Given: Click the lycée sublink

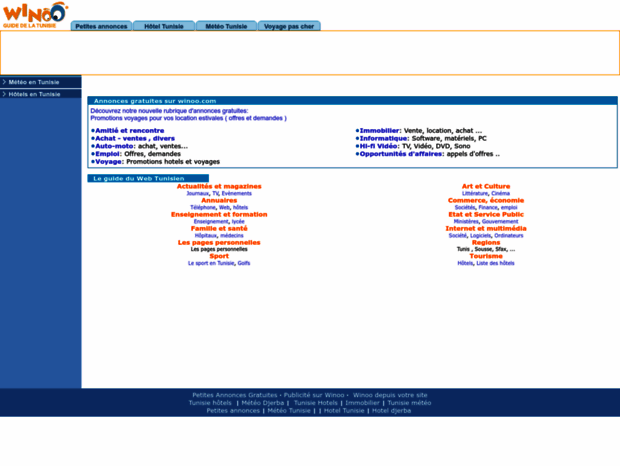Looking at the screenshot, I should (238, 221).
